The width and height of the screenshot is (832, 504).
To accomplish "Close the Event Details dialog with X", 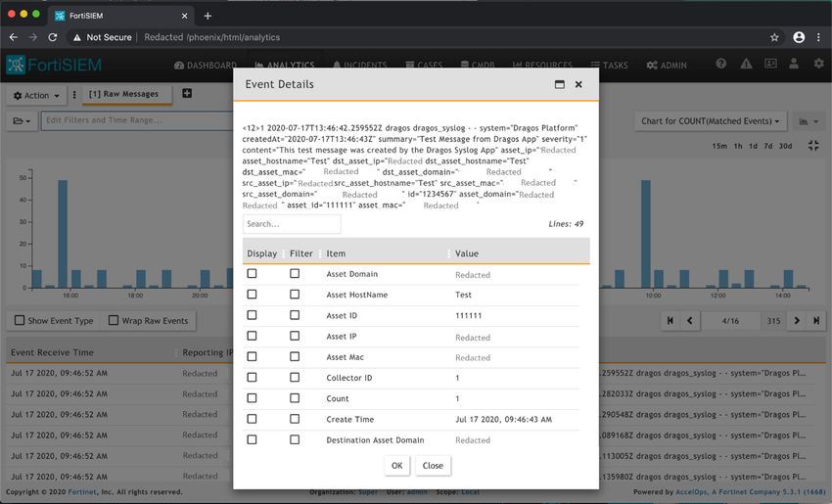I will pos(578,84).
